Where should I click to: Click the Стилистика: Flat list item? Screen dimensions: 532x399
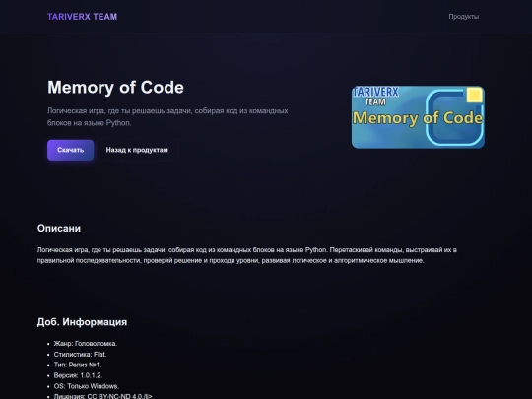click(x=80, y=355)
